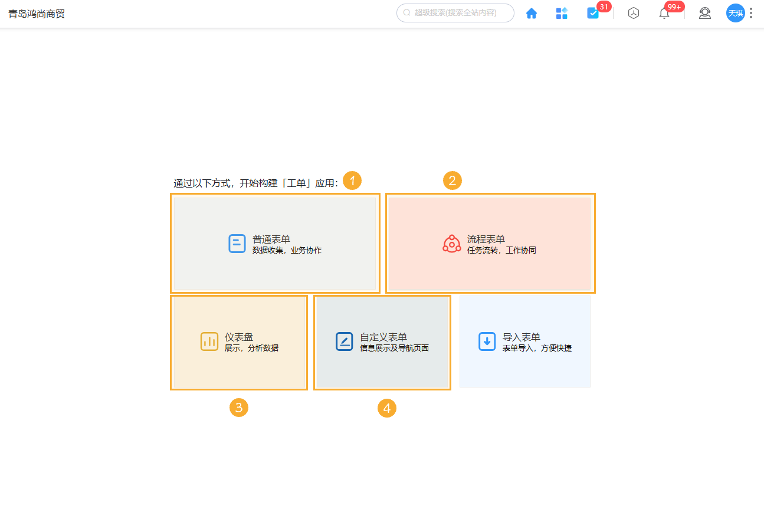Select the 流程表单 card for workflow forms
The image size is (764, 532).
click(490, 244)
